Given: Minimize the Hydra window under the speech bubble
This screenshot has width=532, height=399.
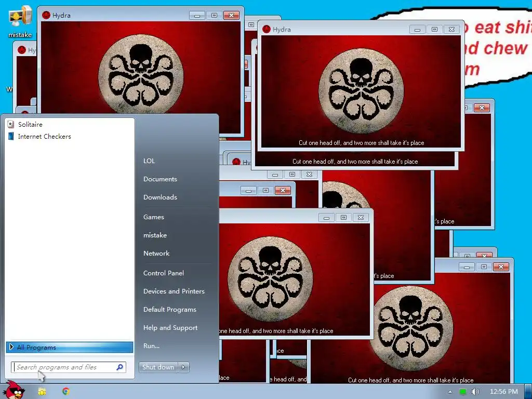Looking at the screenshot, I should 417,30.
